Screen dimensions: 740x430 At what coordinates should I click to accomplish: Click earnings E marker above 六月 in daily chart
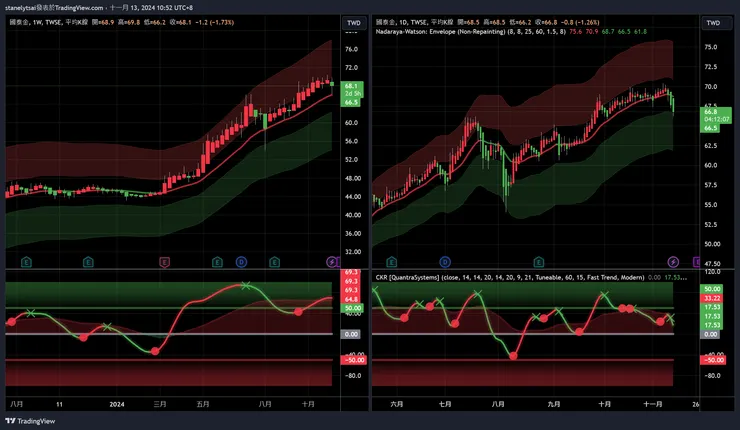392,262
